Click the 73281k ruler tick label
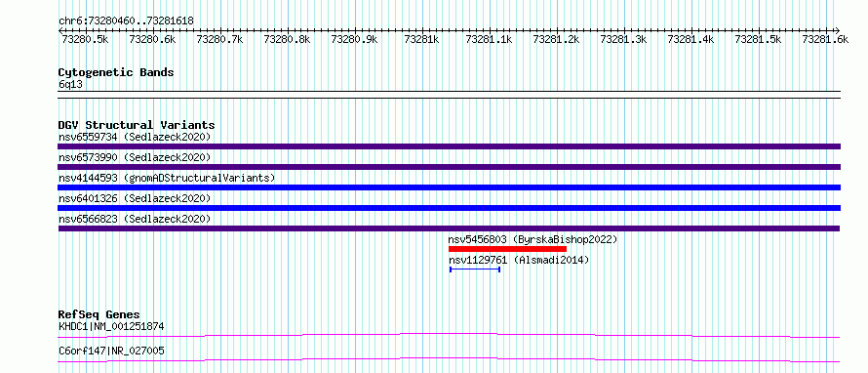 (422, 39)
